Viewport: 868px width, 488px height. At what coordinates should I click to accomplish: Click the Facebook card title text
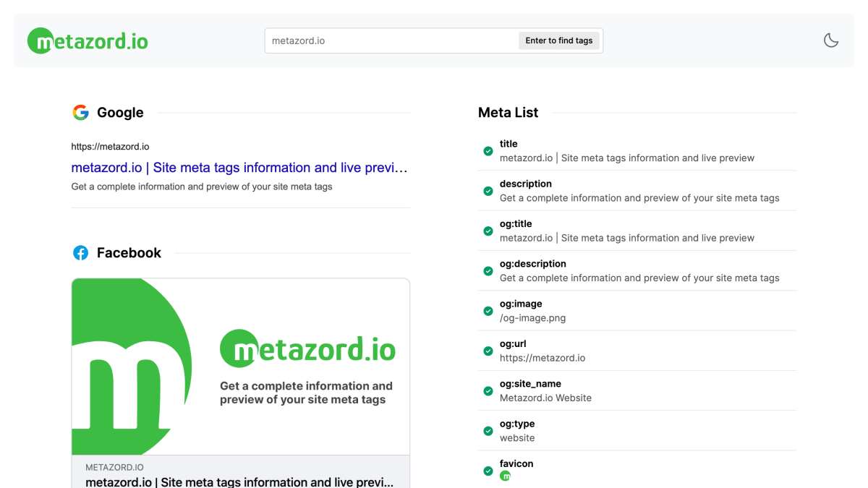click(239, 481)
